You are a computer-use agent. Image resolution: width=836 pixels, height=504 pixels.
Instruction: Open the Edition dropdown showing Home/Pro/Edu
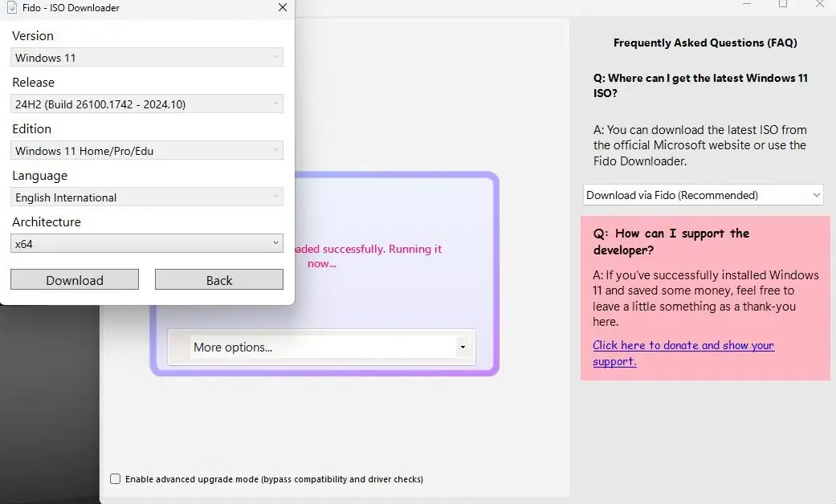tap(147, 150)
